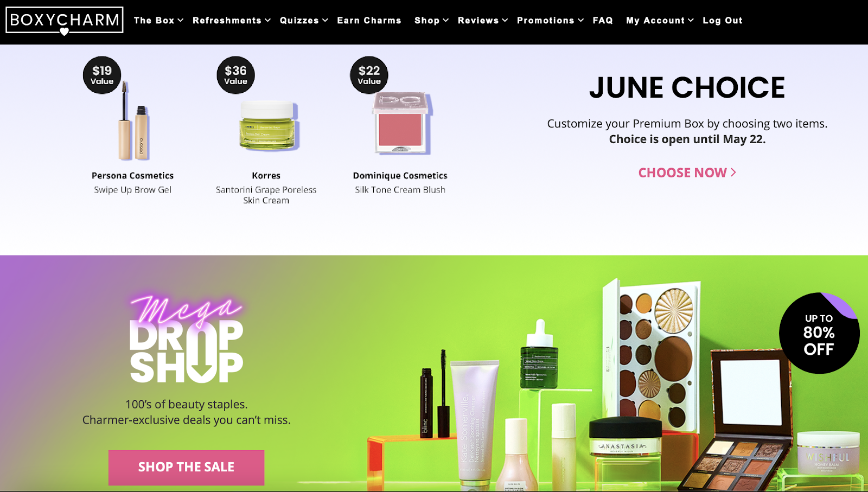
Task: Open My Account dropdown
Action: coord(660,21)
